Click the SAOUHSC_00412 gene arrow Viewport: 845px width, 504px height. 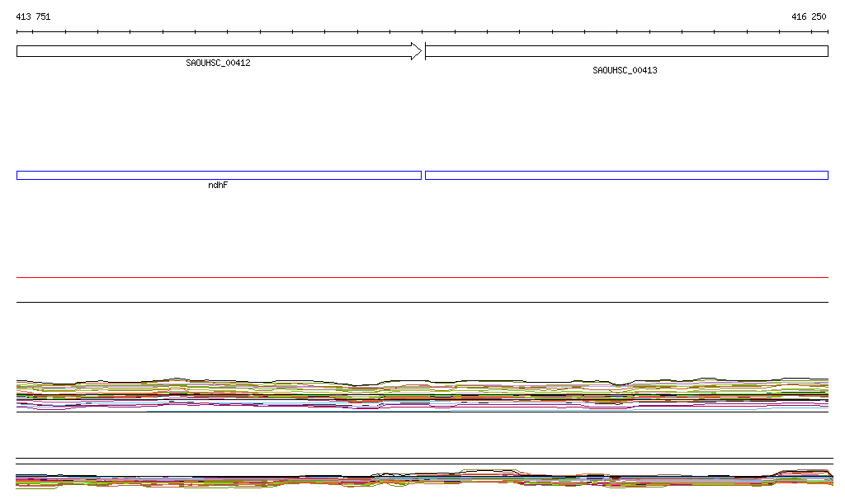[215, 51]
